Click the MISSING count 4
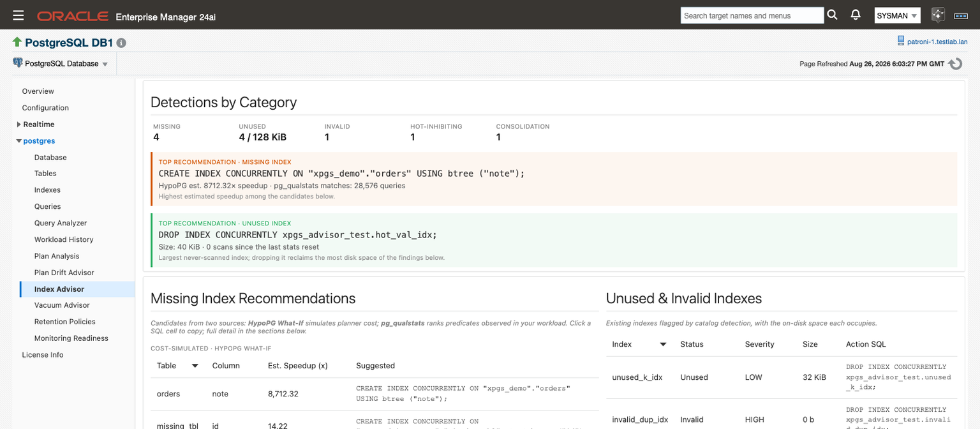The image size is (980, 429). pyautogui.click(x=156, y=137)
